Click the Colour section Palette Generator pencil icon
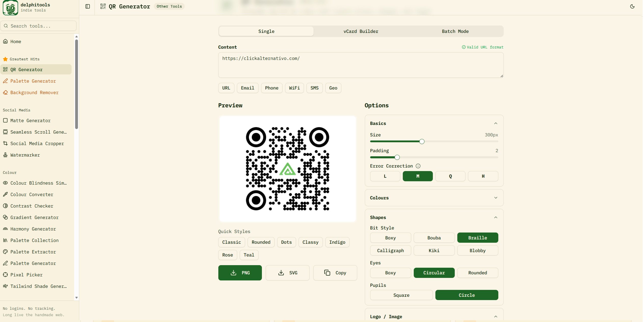644x322 pixels. pos(5,263)
